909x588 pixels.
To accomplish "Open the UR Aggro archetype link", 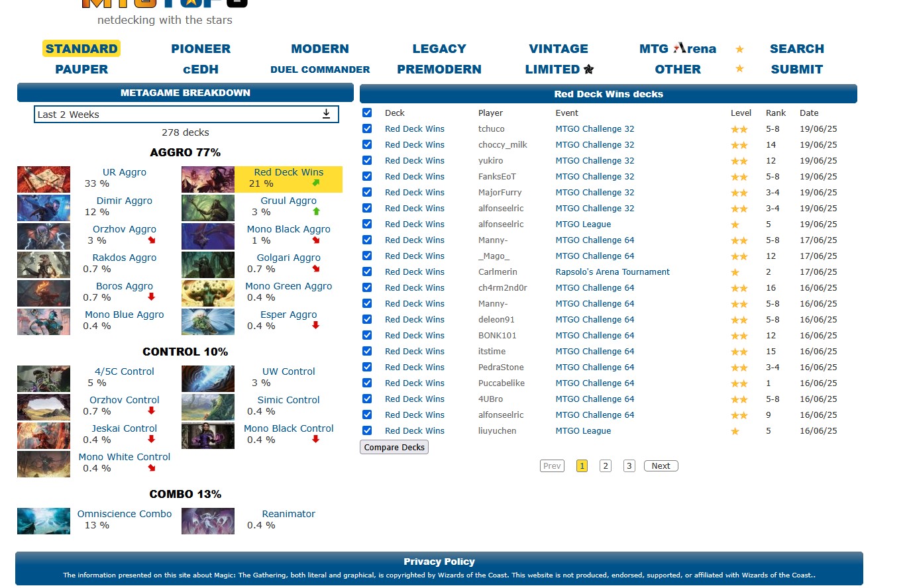I will point(125,172).
